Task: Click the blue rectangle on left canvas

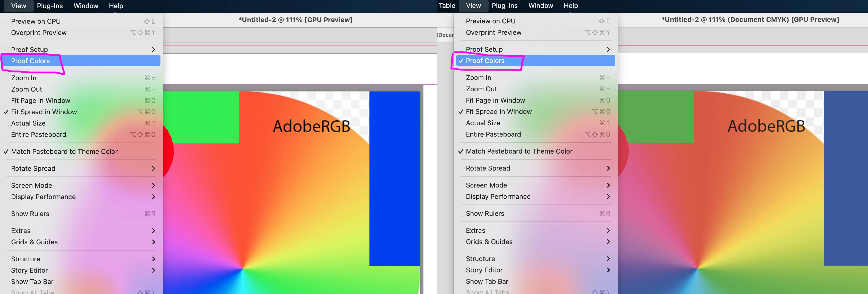Action: click(394, 178)
